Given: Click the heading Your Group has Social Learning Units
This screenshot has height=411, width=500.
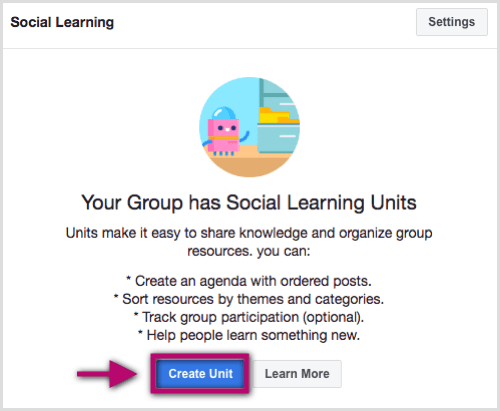Looking at the screenshot, I should click(x=249, y=203).
